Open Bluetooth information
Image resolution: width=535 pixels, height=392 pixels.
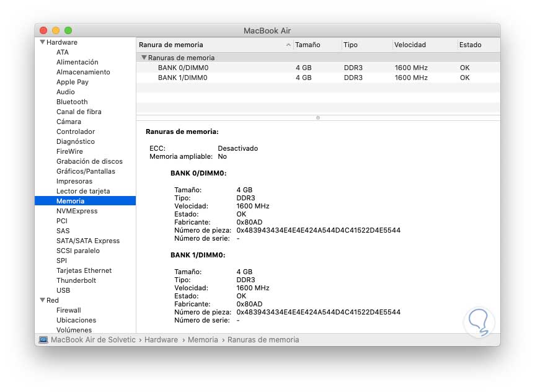72,102
